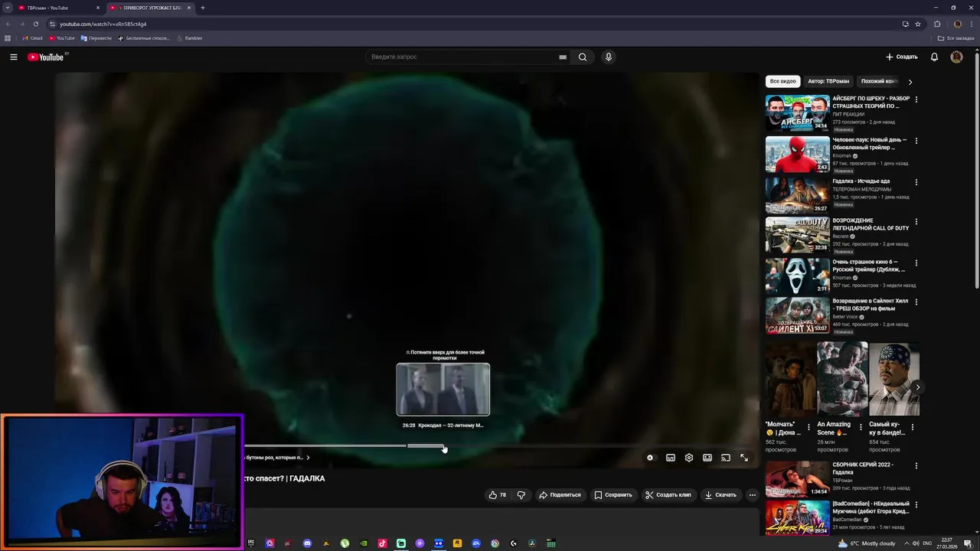This screenshot has height=551, width=980.
Task: Select the Автор: ТВРоман filter chip
Action: coord(828,81)
